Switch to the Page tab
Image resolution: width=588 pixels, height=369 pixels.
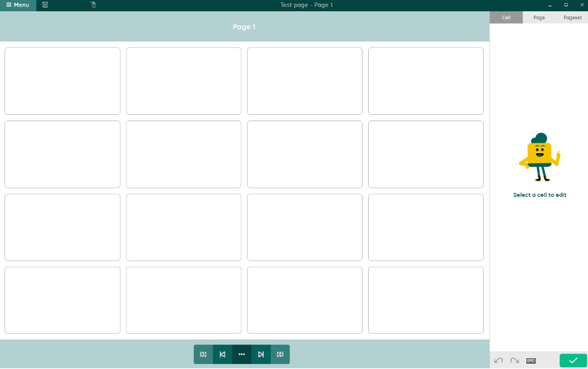[x=539, y=18]
